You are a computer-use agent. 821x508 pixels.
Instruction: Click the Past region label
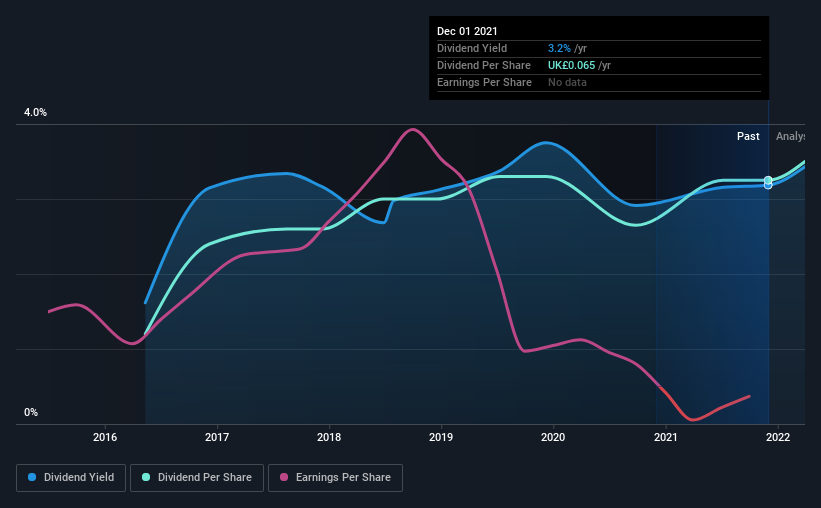pos(748,136)
